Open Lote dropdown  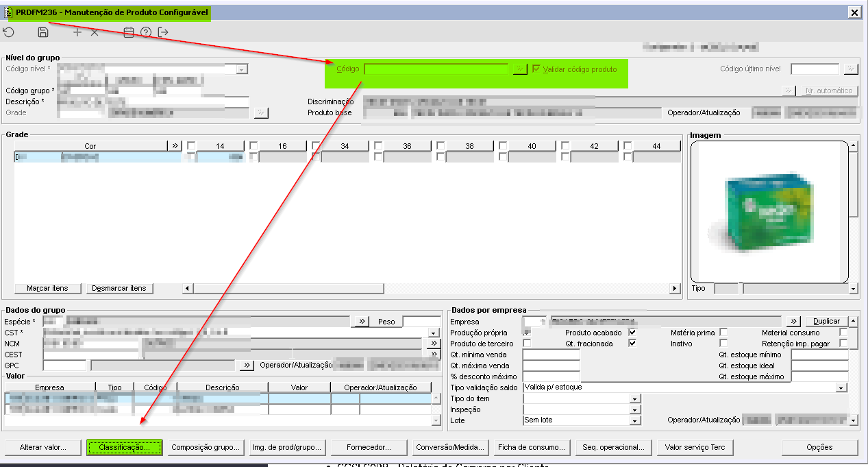click(x=634, y=420)
